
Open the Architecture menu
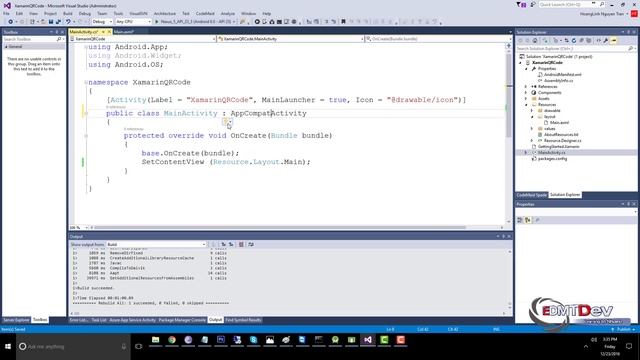pos(164,13)
